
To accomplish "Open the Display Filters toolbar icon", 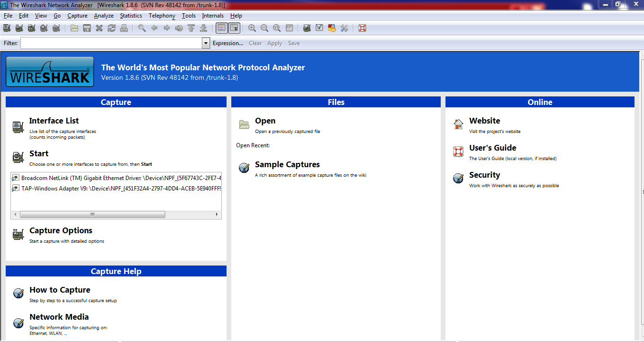I will point(320,28).
